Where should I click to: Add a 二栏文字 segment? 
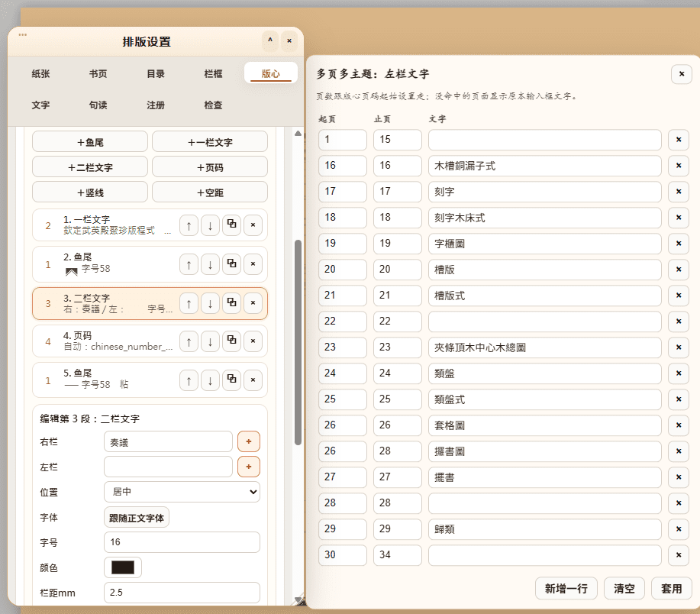pyautogui.click(x=90, y=167)
